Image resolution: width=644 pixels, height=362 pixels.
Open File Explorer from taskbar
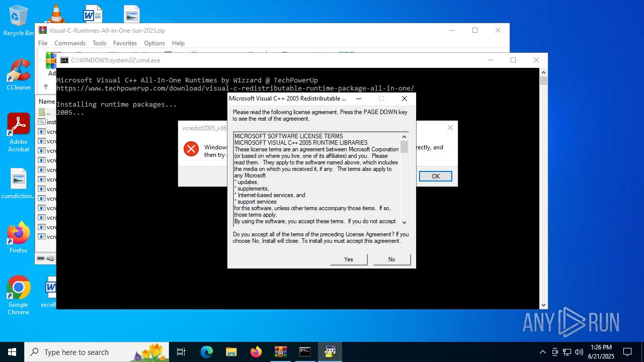click(231, 352)
